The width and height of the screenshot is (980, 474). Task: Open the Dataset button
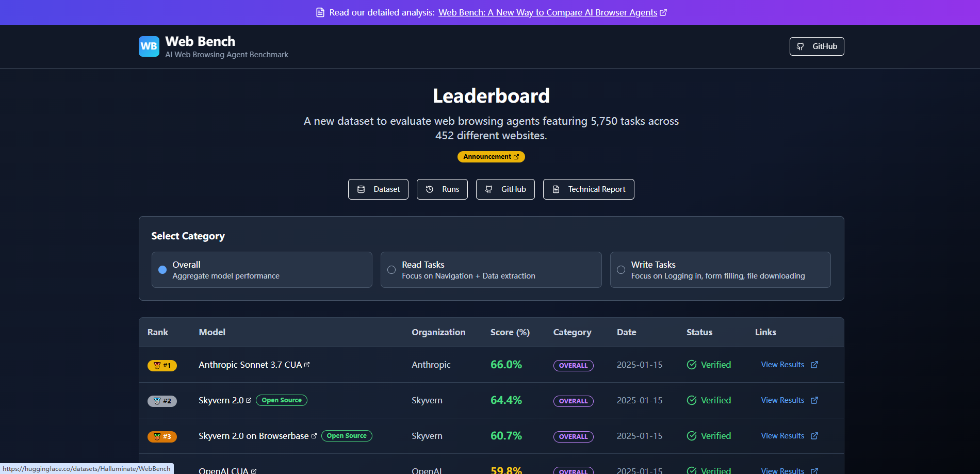(378, 189)
